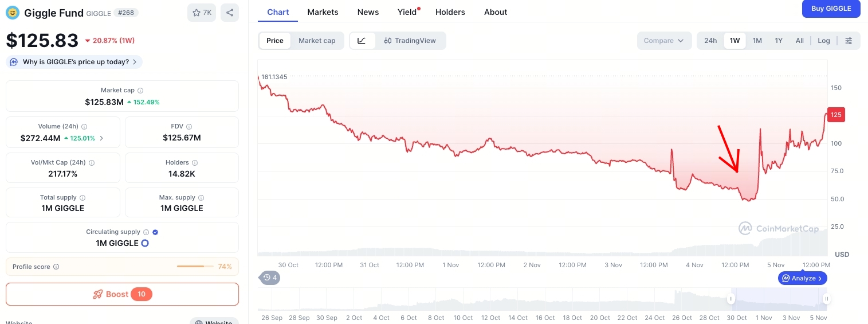Open chart settings sliders icon

pyautogui.click(x=849, y=41)
